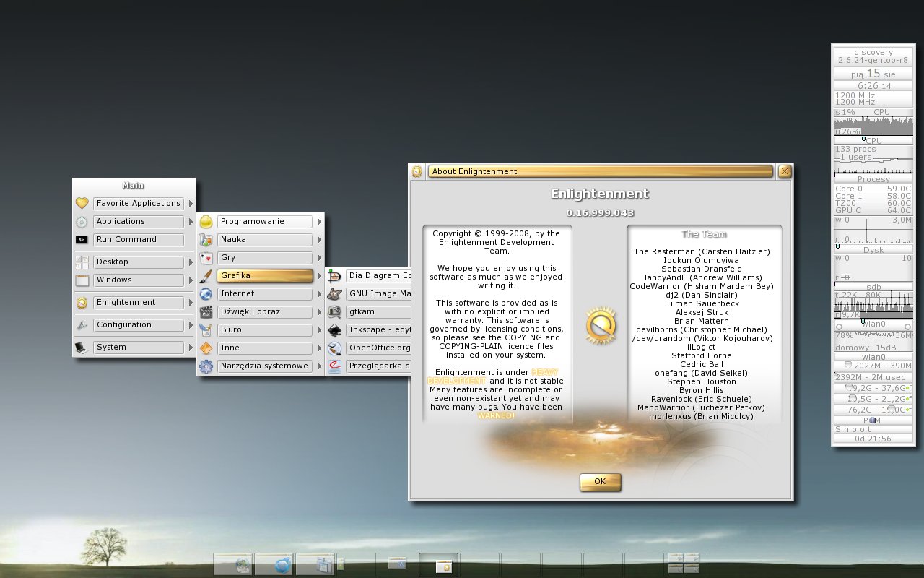Select the highlighted desktop thumbnail in pager
Screen dimensions: 924x578
click(x=438, y=564)
